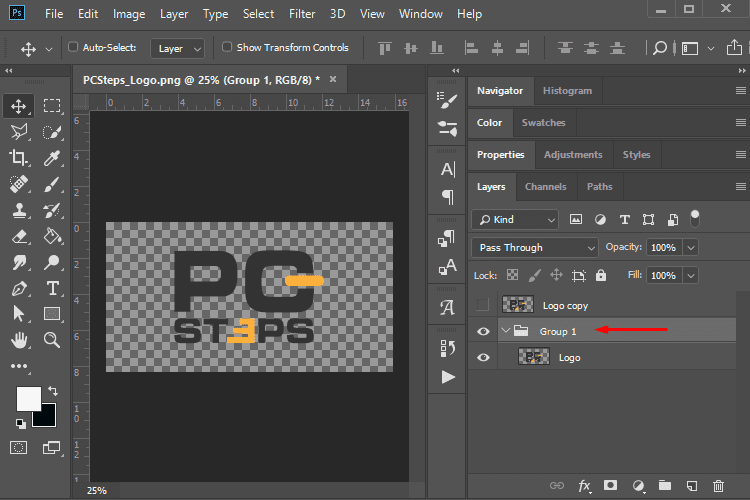Open the Brush Settings panel icon
The image size is (750, 500).
point(447,100)
